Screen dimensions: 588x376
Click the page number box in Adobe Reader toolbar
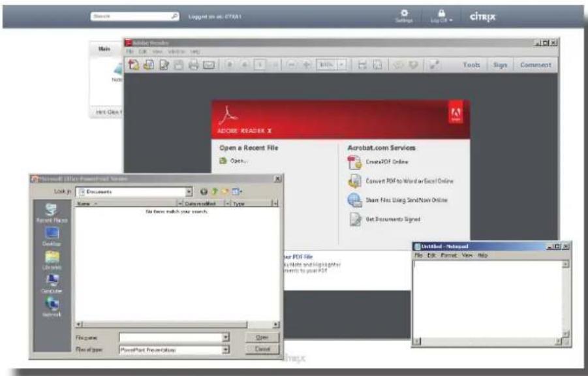click(x=260, y=65)
